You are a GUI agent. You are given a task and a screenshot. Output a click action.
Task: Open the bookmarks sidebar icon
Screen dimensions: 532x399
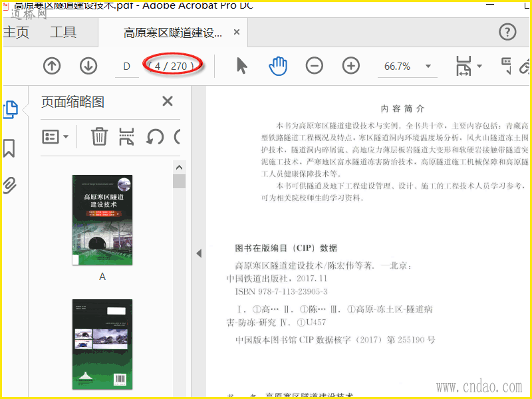pos(9,148)
